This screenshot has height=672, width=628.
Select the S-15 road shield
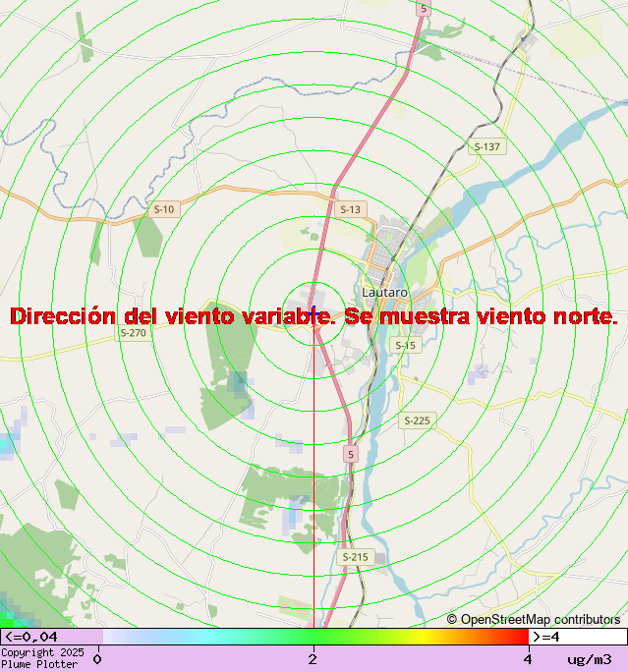(x=406, y=345)
